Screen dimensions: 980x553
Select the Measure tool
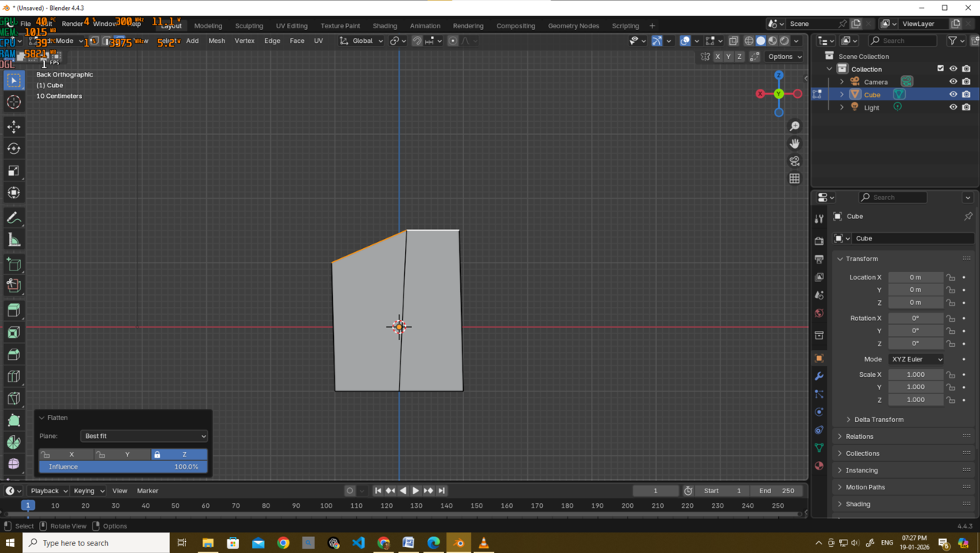tap(14, 241)
